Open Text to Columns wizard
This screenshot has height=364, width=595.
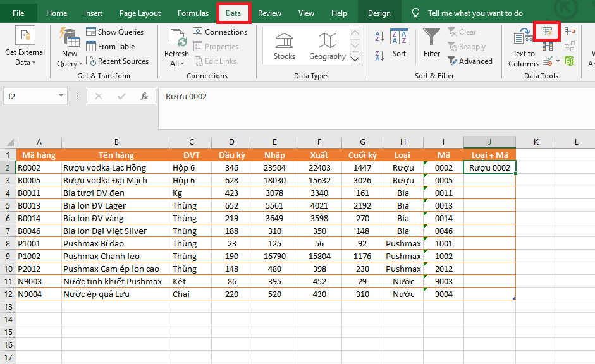tap(524, 47)
